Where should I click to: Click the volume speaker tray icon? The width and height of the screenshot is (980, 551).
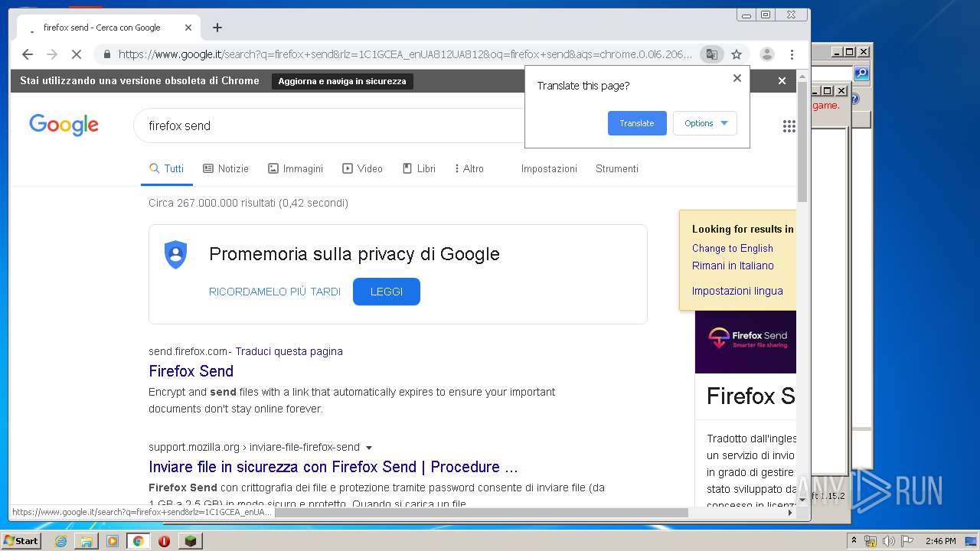(889, 541)
